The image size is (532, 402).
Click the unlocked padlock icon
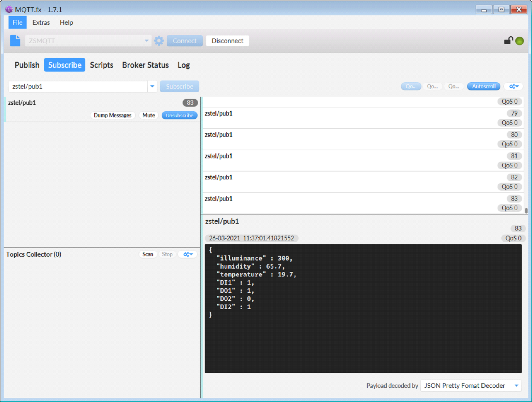coord(508,41)
